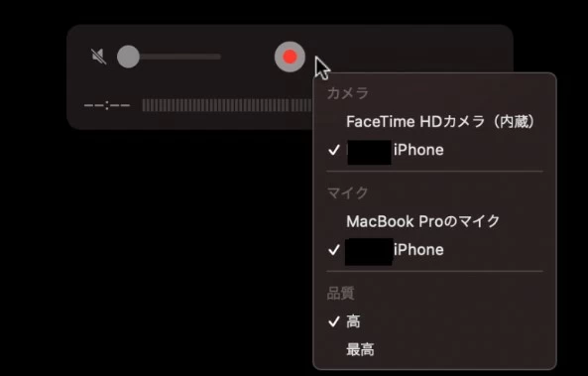The height and width of the screenshot is (376, 588).
Task: Click the muted speaker icon
Action: pyautogui.click(x=99, y=57)
